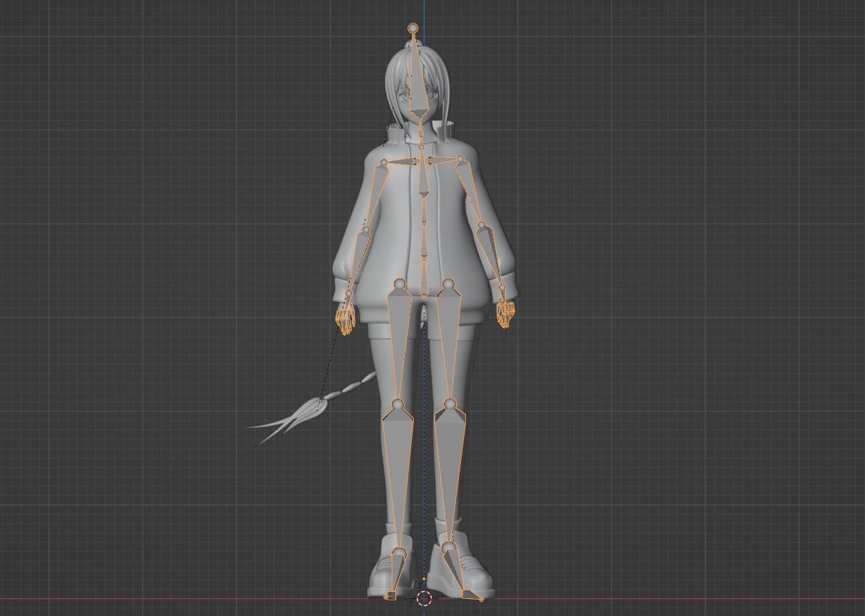
Task: Click the character's left hand finger bones
Action: click(505, 312)
